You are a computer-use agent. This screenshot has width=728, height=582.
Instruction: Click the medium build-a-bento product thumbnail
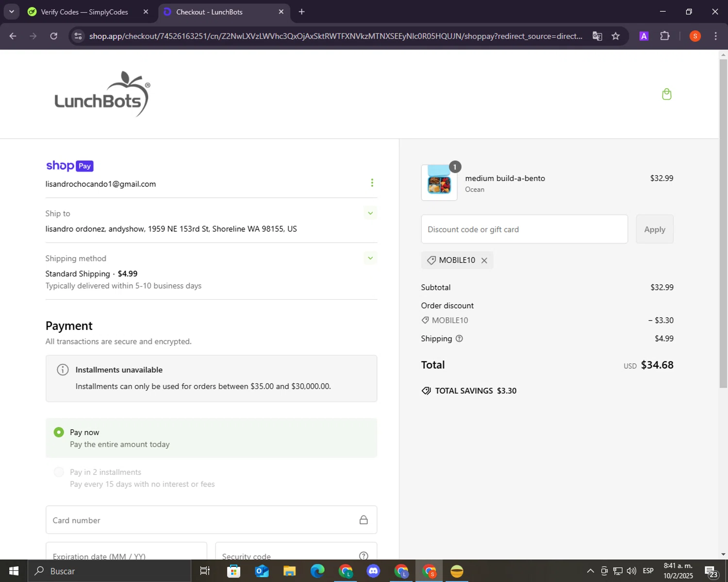[x=439, y=183]
